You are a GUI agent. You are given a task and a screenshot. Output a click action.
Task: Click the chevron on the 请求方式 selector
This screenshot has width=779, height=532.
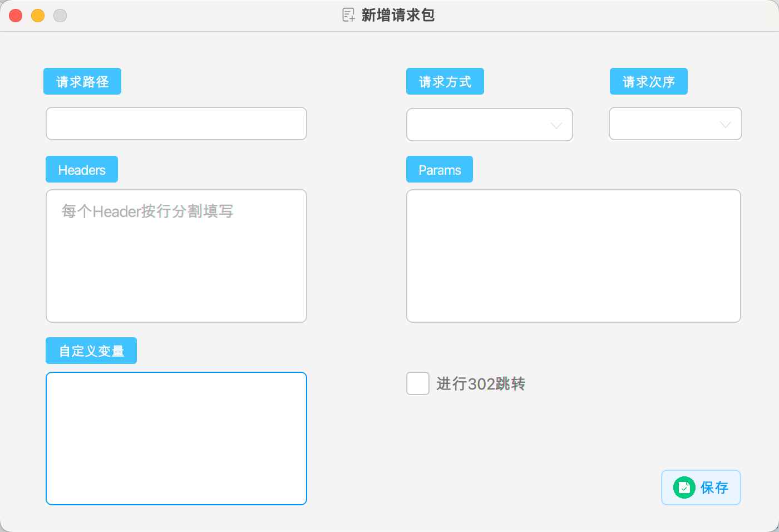click(x=555, y=126)
